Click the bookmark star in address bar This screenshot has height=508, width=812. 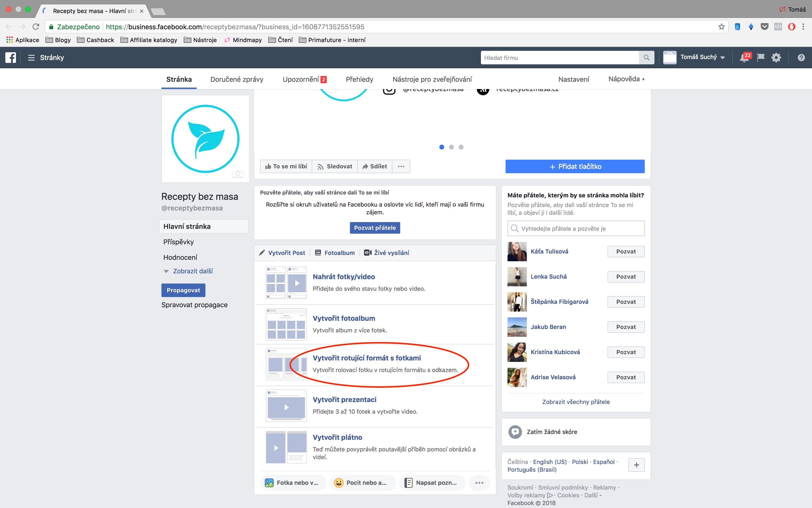(721, 27)
